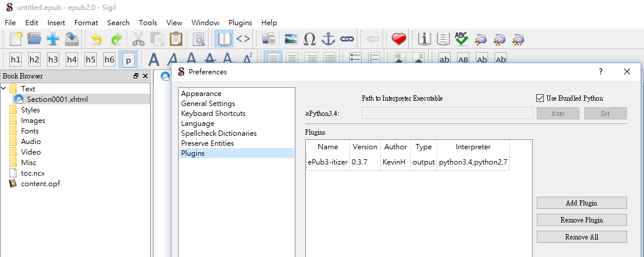Create a new epub with the New icon
This screenshot has height=257, width=644.
pos(16,39)
